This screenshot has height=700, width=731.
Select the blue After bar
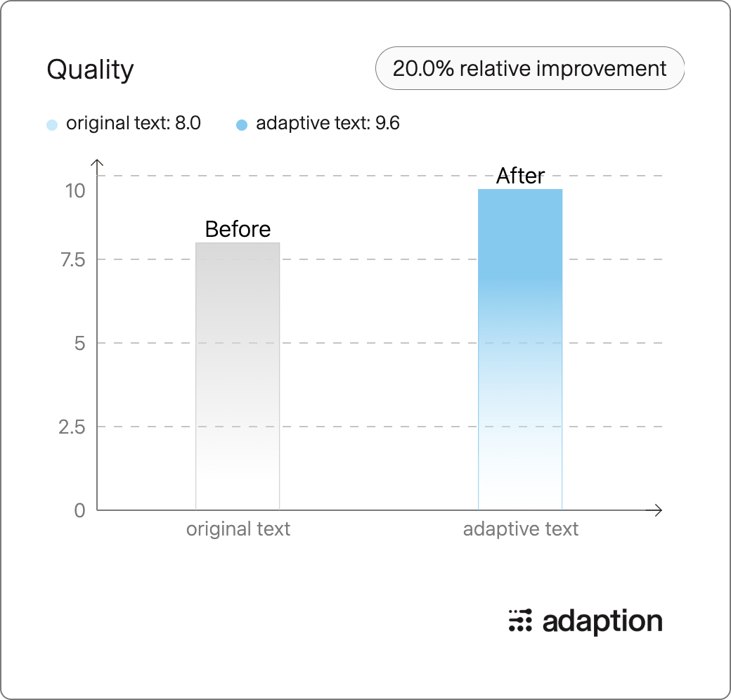pos(520,349)
